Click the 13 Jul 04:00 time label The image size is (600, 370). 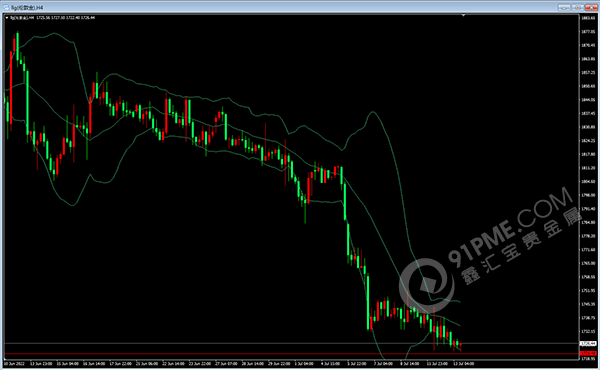463,364
